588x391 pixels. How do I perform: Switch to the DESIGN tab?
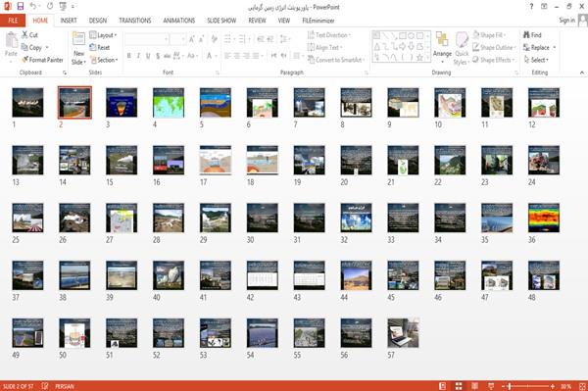click(x=97, y=21)
